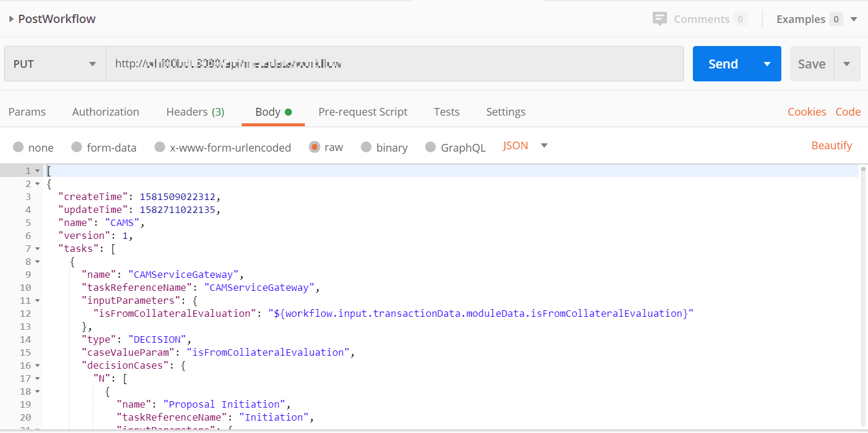Click the Save button

(811, 64)
